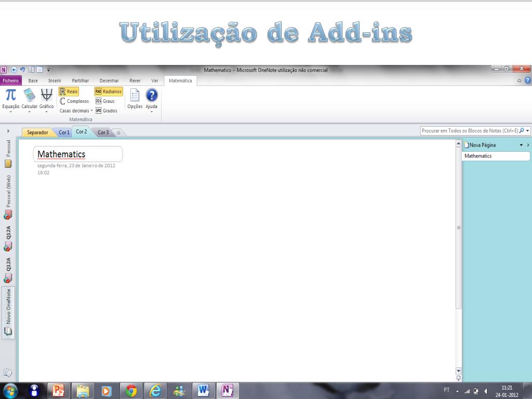Open the Pessoal notebook
The image size is (532, 399).
tap(8, 154)
